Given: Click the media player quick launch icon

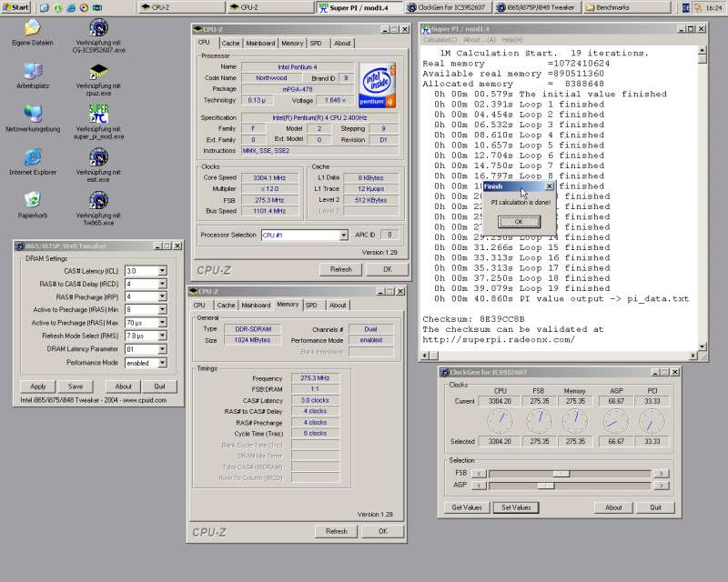Looking at the screenshot, I should point(84,7).
